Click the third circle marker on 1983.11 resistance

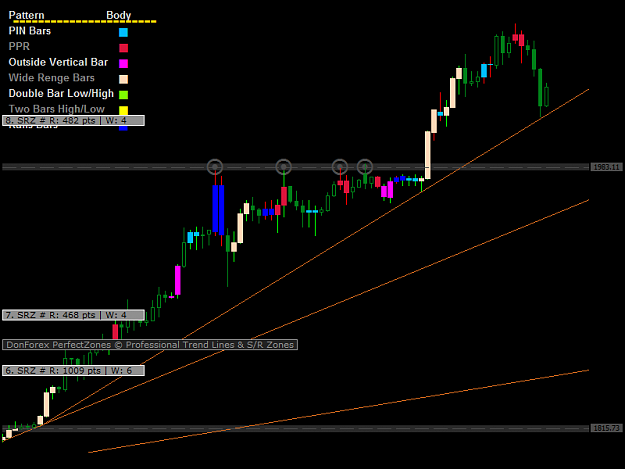[340, 167]
